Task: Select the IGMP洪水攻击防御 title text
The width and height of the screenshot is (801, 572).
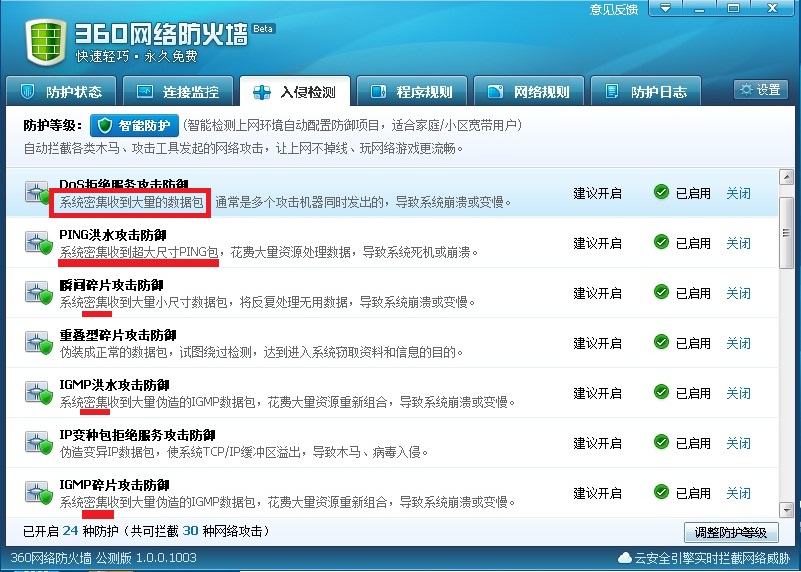Action: (114, 385)
